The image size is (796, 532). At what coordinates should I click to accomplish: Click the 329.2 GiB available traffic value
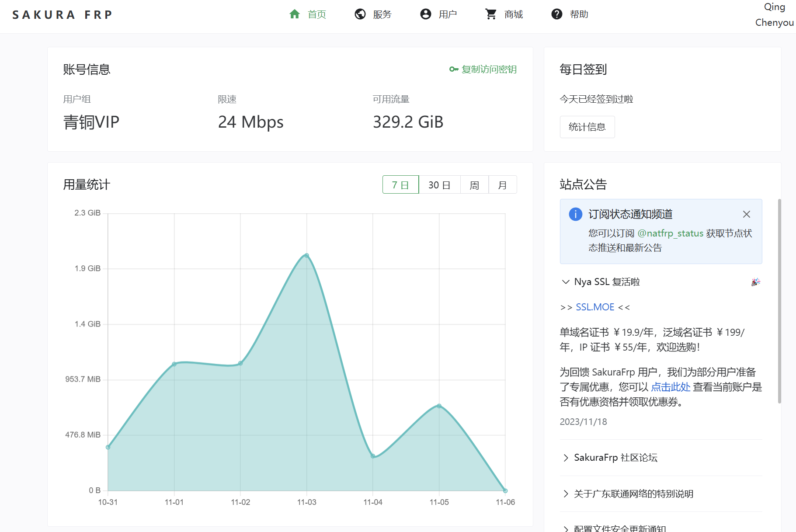coord(408,122)
